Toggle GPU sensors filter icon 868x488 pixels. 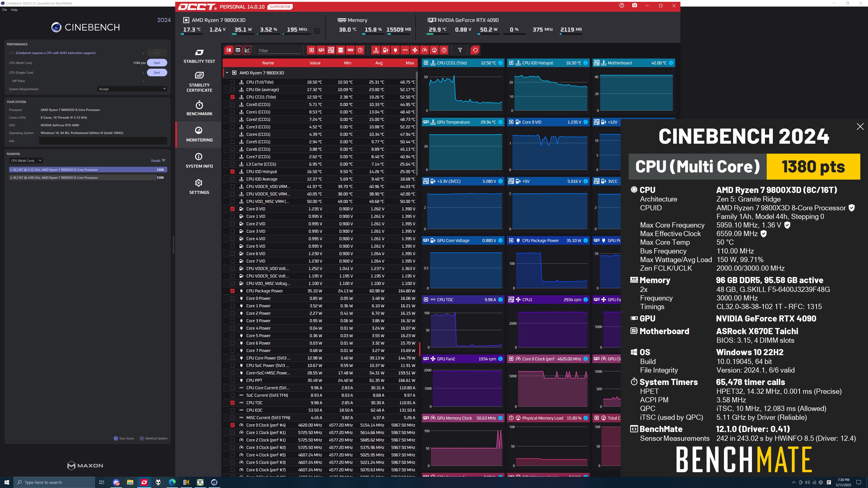(x=321, y=50)
